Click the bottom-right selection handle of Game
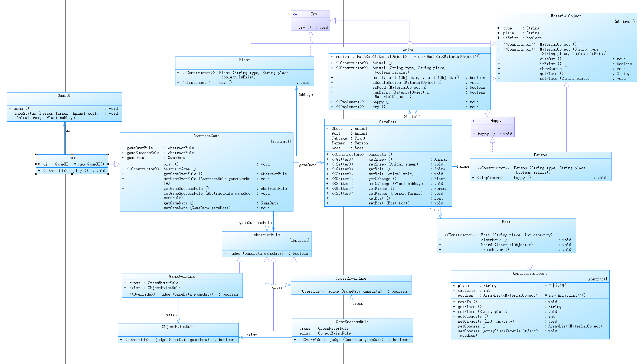The image size is (641, 364). pos(108,174)
